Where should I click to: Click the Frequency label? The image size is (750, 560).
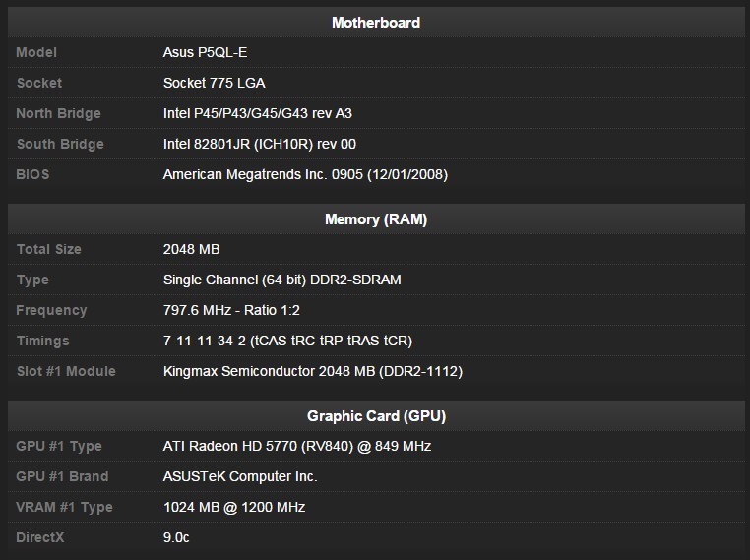[51, 310]
